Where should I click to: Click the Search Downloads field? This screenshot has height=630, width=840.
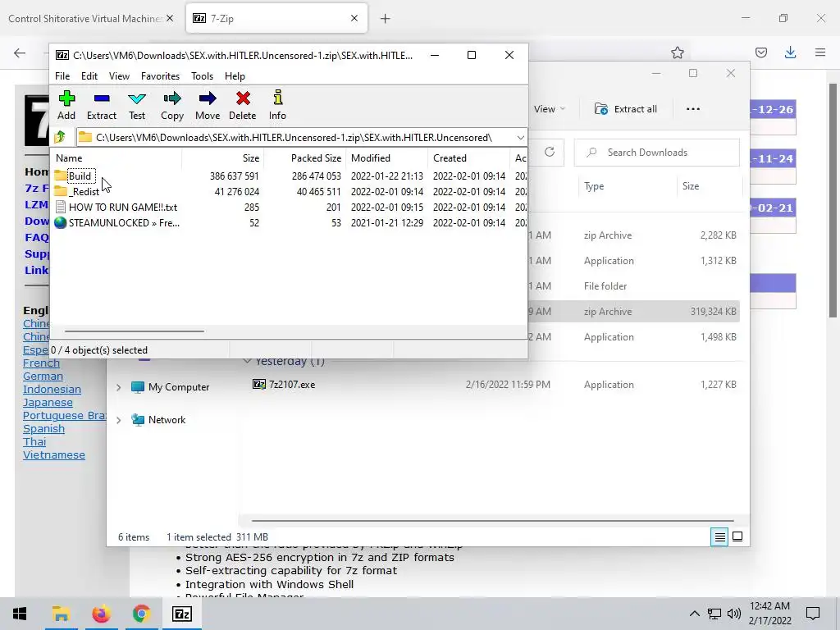pyautogui.click(x=657, y=152)
